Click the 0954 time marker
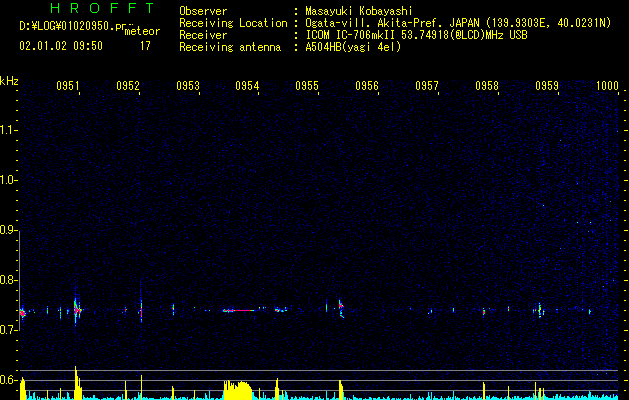629x400 pixels. (247, 85)
